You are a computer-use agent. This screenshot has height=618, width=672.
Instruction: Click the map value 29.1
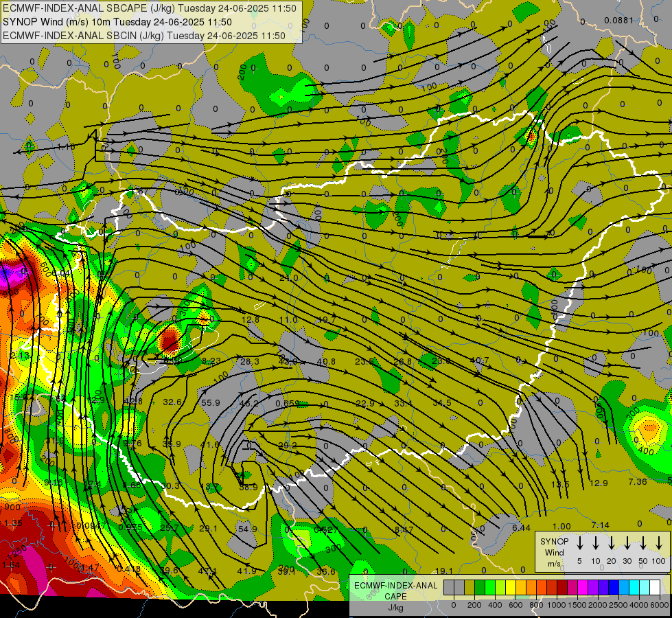coord(208,528)
